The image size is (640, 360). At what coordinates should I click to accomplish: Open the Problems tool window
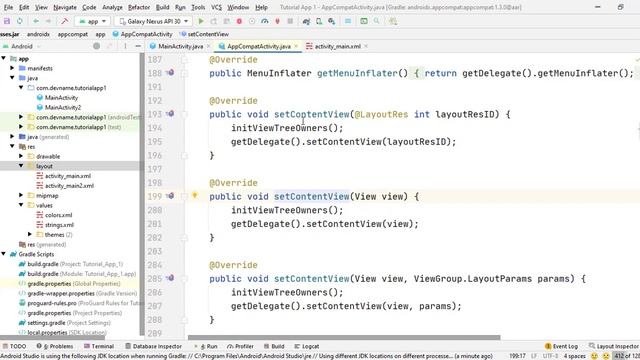point(55,346)
